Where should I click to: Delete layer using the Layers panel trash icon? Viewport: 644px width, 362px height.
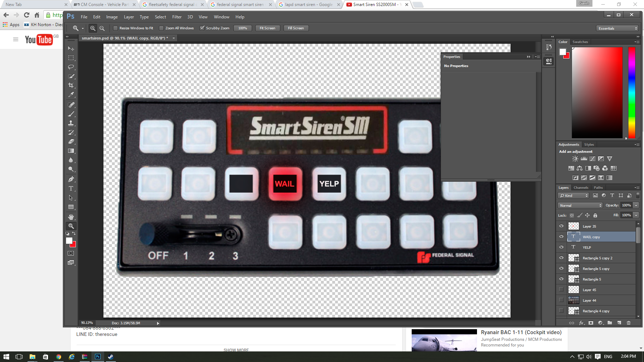[x=628, y=323]
